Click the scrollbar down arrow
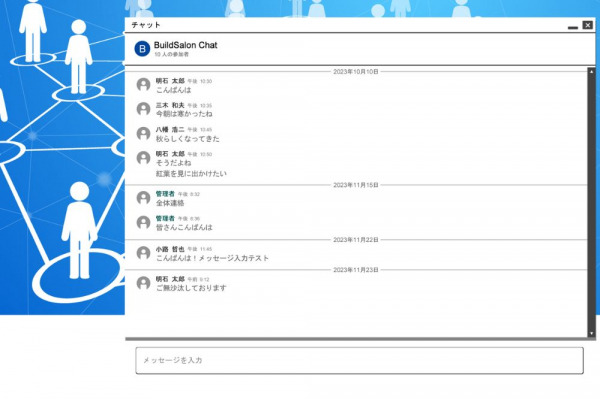The height and width of the screenshot is (399, 600). pos(592,334)
